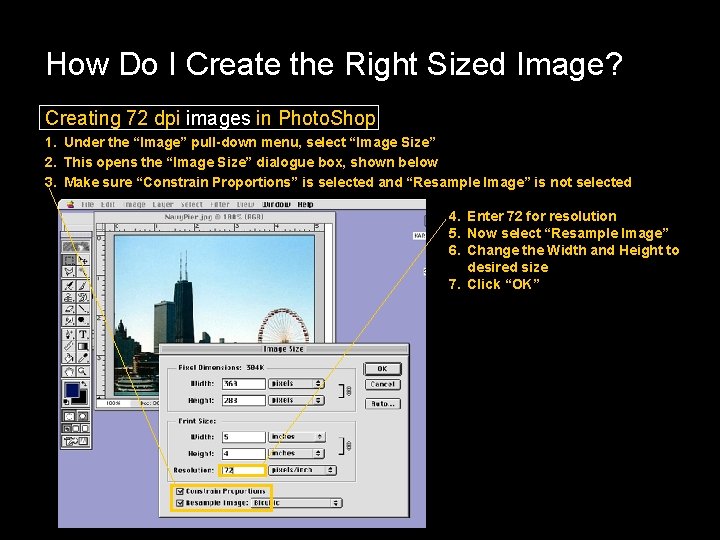720x540 pixels.
Task: Click the Pixel Dimensions Width field
Action: click(244, 383)
